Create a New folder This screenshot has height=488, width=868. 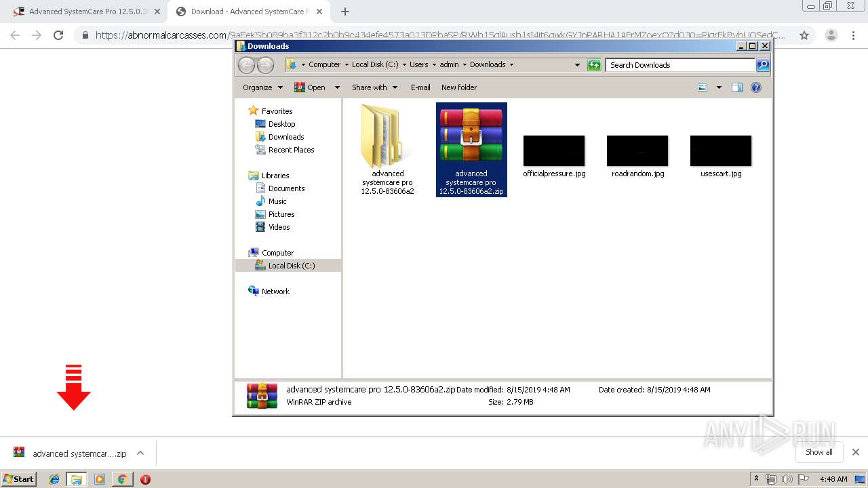(x=459, y=87)
